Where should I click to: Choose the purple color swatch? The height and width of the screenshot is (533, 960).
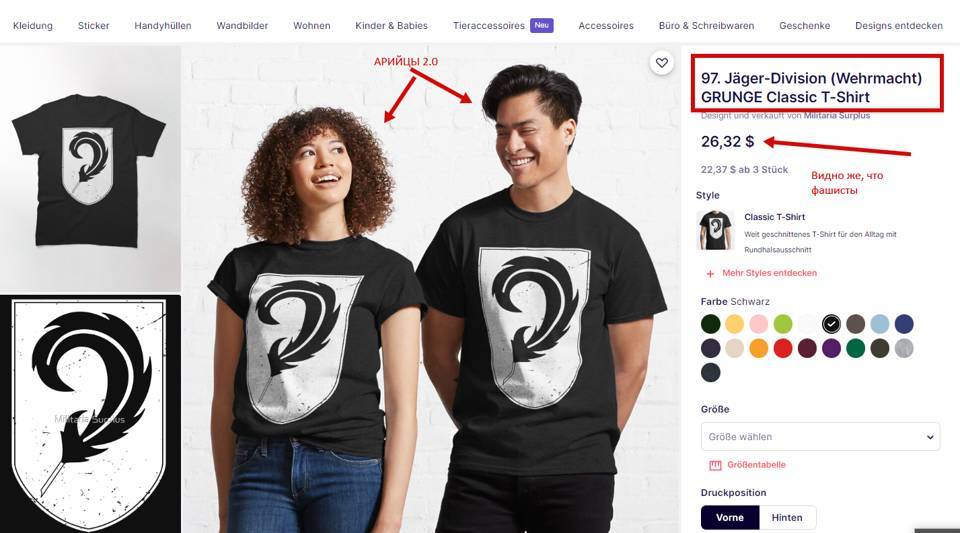click(831, 348)
